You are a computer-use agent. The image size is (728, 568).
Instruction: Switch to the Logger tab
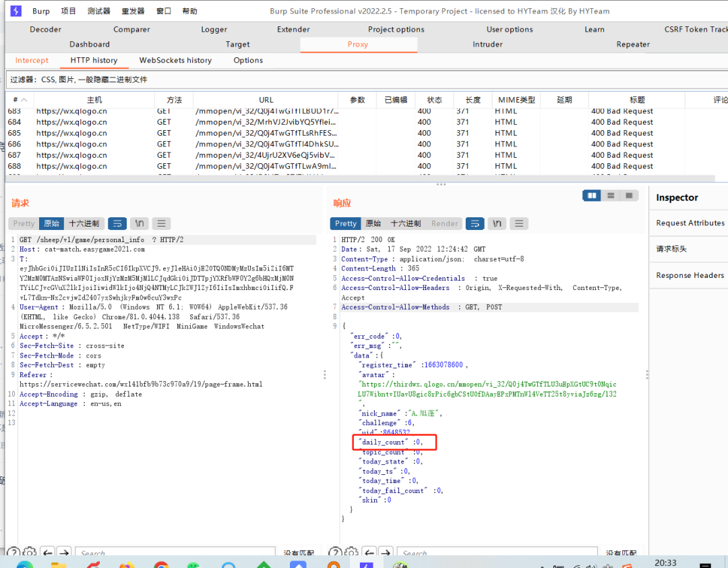(214, 29)
